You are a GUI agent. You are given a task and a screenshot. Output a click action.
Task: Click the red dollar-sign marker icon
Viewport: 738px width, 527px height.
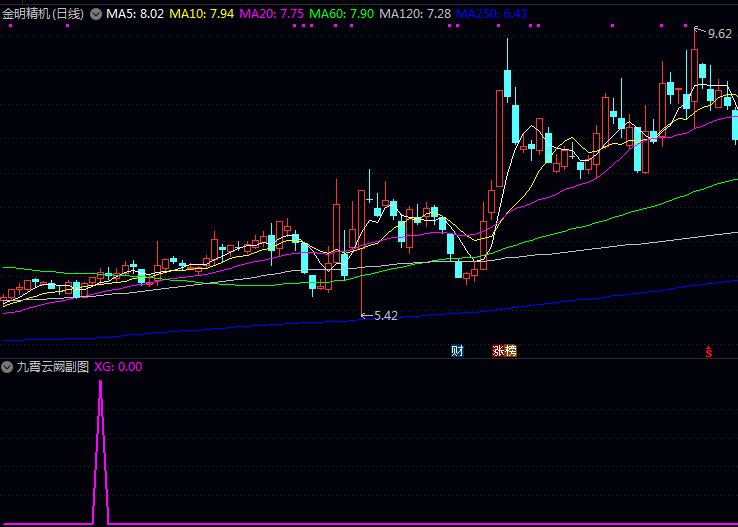point(709,351)
